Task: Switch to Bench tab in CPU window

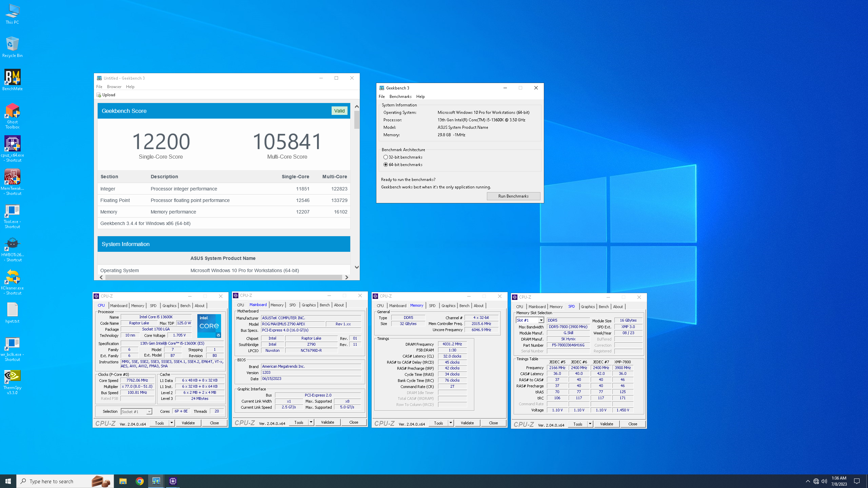Action: (x=185, y=306)
